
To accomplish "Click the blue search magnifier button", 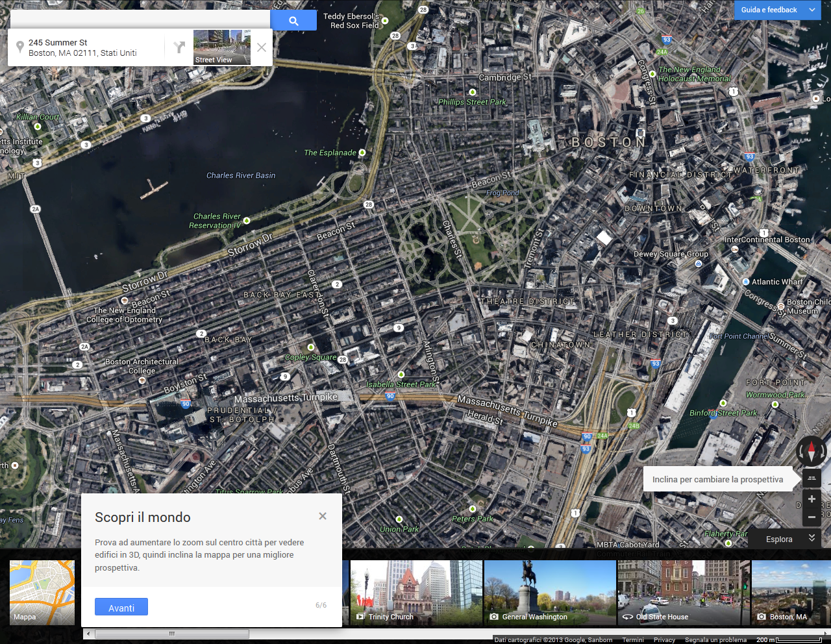I will [x=293, y=21].
